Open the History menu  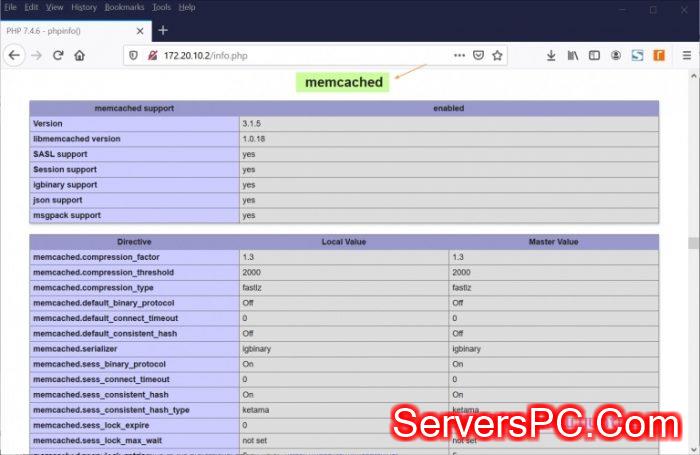(84, 7)
